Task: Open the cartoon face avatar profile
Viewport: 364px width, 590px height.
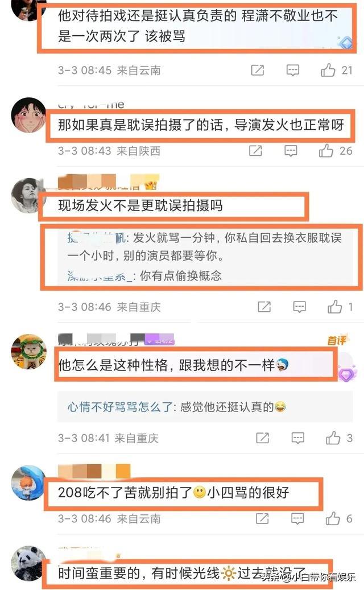Action: (28, 115)
